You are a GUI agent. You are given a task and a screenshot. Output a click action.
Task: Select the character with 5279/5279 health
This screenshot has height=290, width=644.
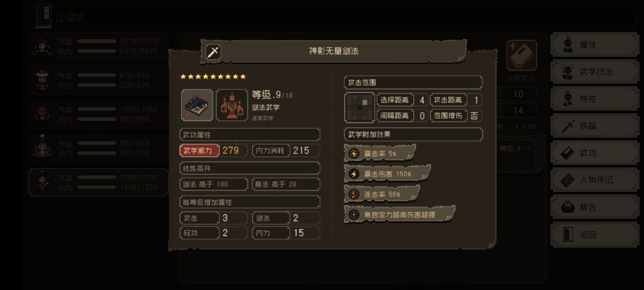pyautogui.click(x=98, y=47)
